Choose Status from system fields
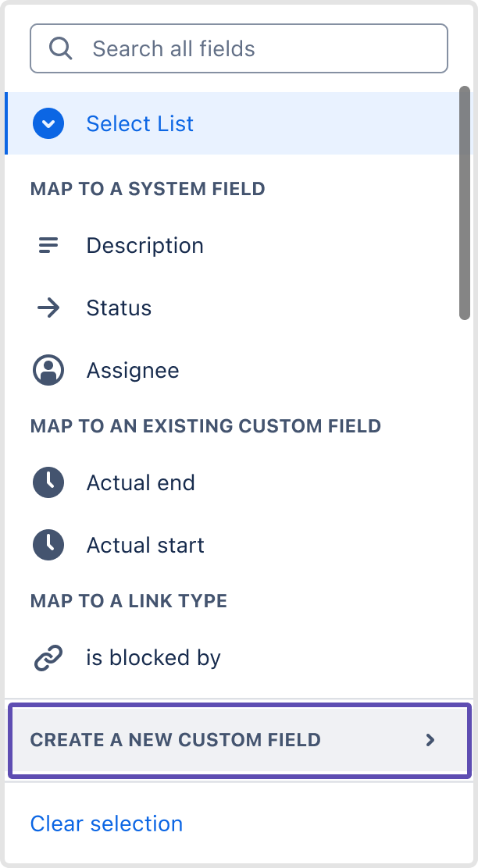 click(x=231, y=308)
